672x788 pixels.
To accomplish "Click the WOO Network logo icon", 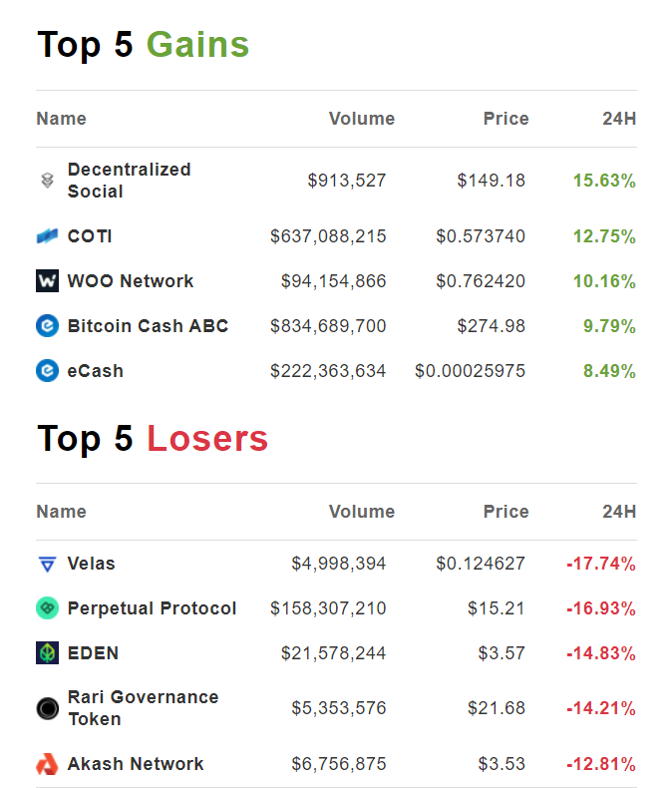I will tap(47, 281).
